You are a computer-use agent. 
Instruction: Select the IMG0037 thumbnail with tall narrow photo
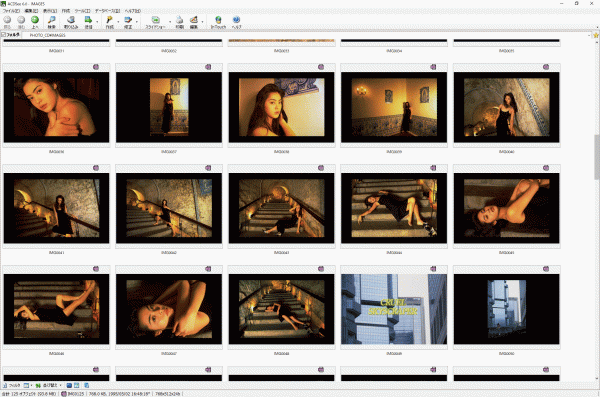(x=169, y=107)
